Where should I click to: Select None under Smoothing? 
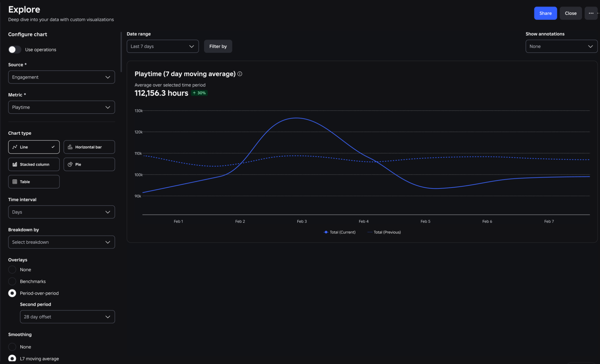12,347
